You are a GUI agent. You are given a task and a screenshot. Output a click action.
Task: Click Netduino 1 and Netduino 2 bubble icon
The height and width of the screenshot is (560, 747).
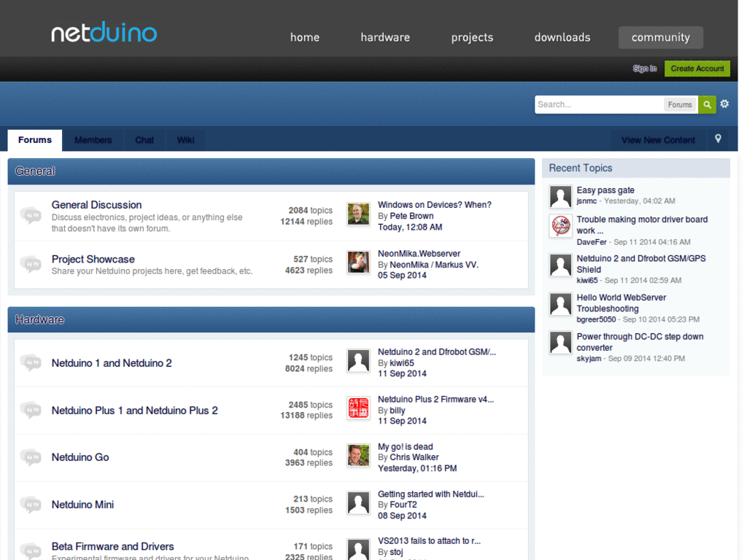coord(31,362)
